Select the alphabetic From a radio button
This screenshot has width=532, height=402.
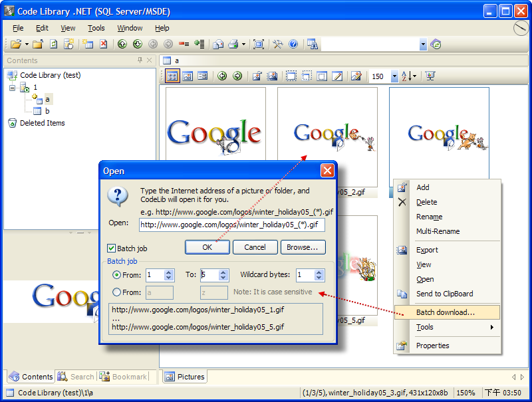[116, 292]
